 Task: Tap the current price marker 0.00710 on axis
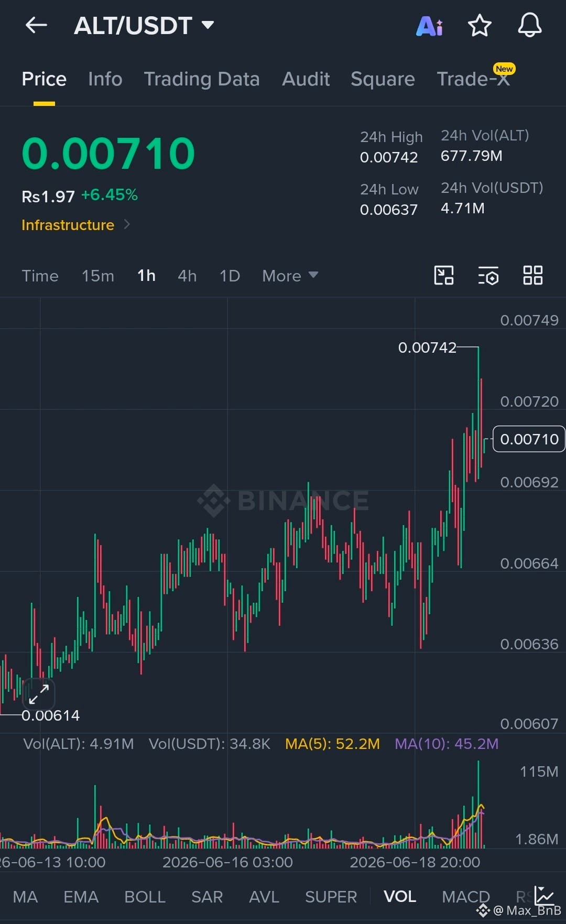[x=529, y=439]
